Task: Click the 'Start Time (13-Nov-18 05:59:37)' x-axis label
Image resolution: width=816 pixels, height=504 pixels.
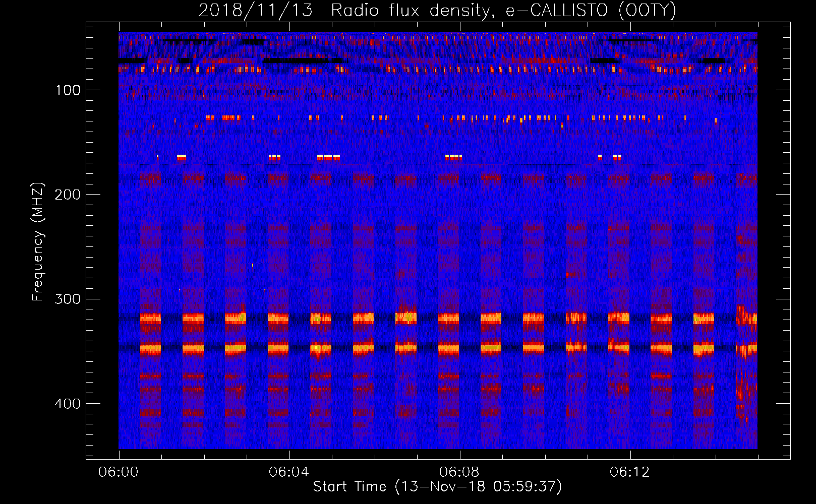Action: click(437, 487)
